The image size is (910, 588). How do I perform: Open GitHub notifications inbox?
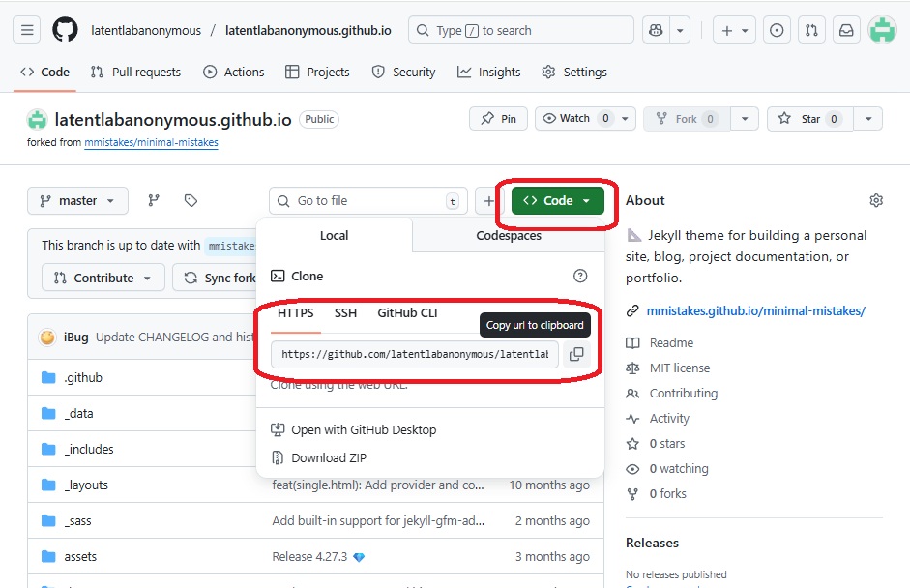click(x=845, y=29)
